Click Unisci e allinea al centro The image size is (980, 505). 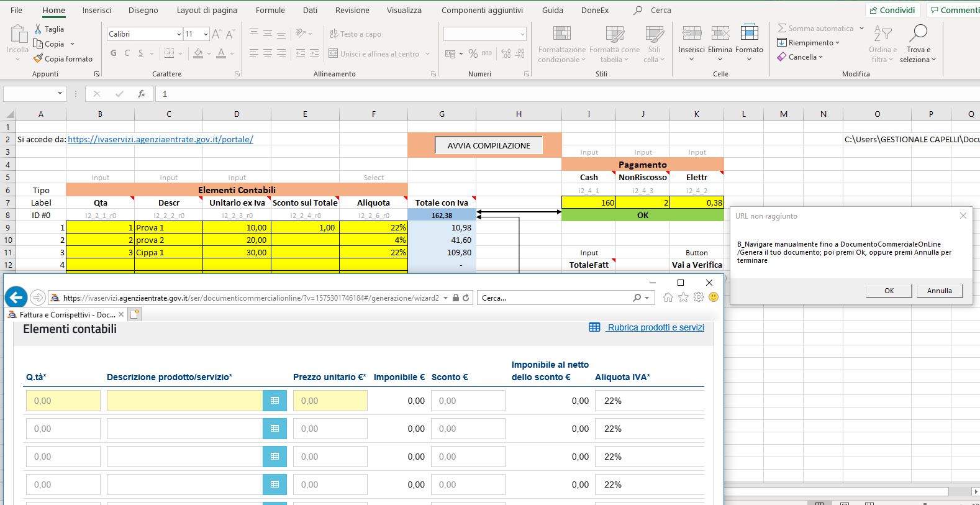[374, 54]
